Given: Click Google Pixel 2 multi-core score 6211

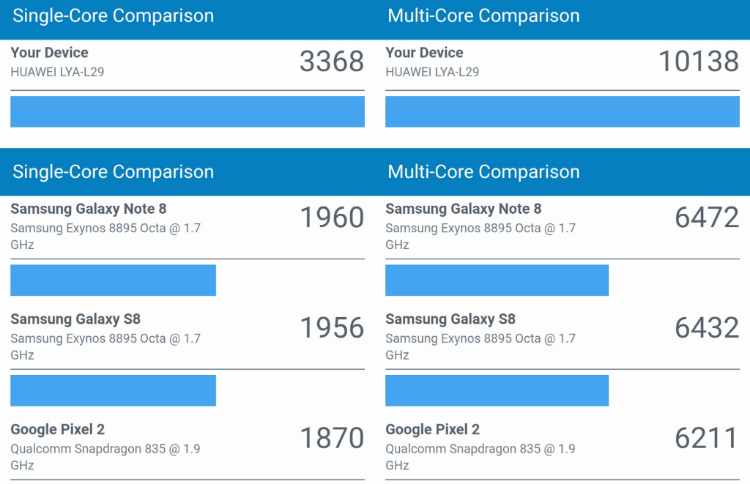Looking at the screenshot, I should click(x=706, y=438).
